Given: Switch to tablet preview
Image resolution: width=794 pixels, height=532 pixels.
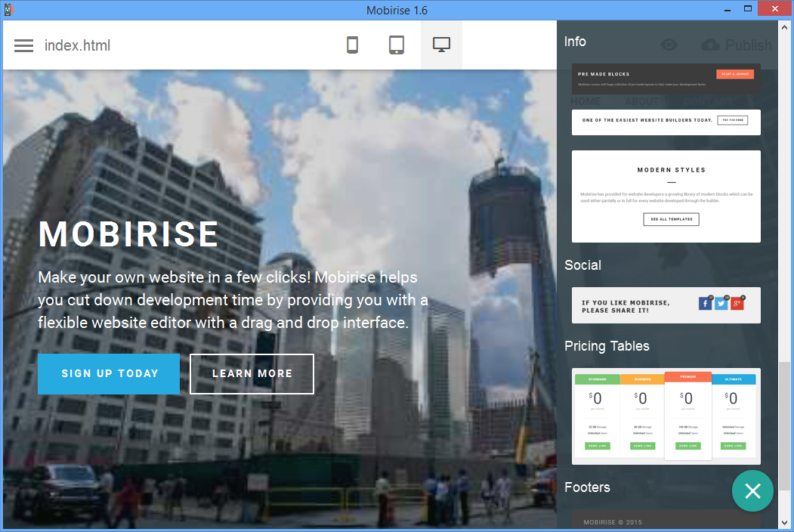Looking at the screenshot, I should pyautogui.click(x=397, y=45).
